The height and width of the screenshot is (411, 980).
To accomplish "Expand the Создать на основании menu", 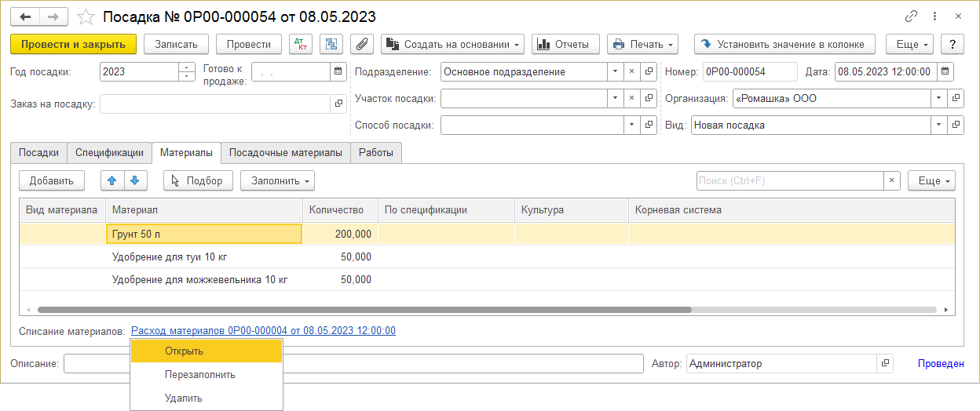I will tap(453, 45).
